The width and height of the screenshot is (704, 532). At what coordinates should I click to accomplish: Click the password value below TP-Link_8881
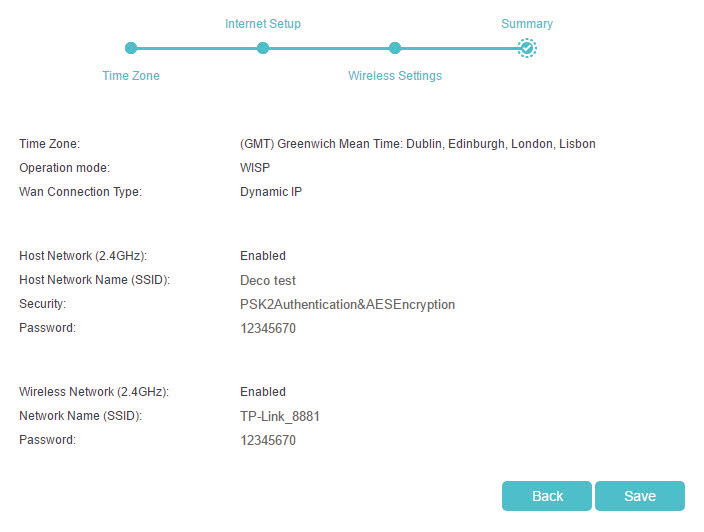(x=268, y=440)
